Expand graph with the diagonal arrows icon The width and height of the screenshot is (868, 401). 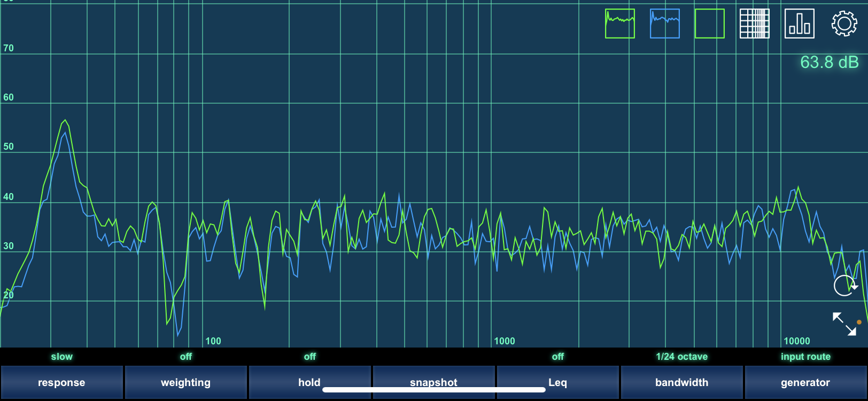(844, 324)
